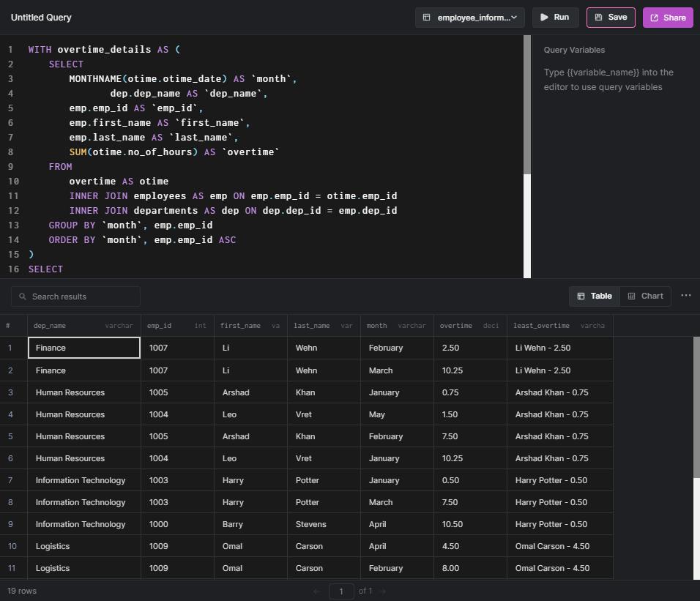This screenshot has width=700, height=601.
Task: Click the Untitled Query title
Action: coord(41,18)
